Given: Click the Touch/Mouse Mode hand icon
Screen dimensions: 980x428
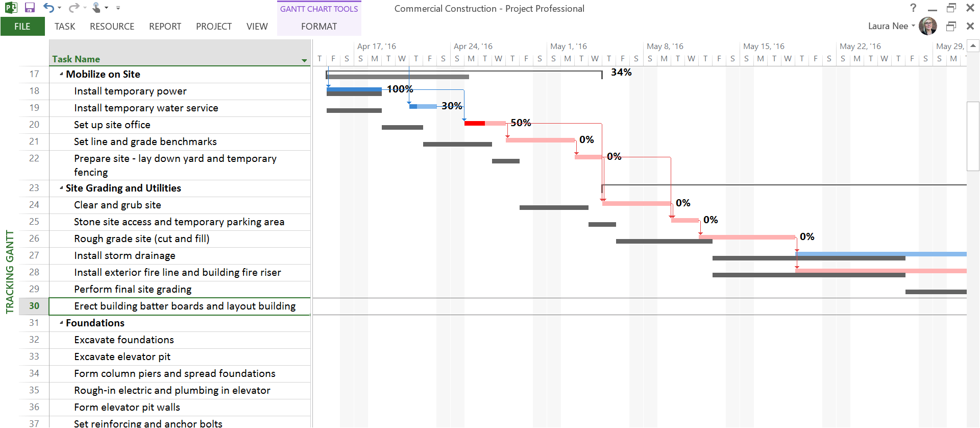Looking at the screenshot, I should 96,8.
